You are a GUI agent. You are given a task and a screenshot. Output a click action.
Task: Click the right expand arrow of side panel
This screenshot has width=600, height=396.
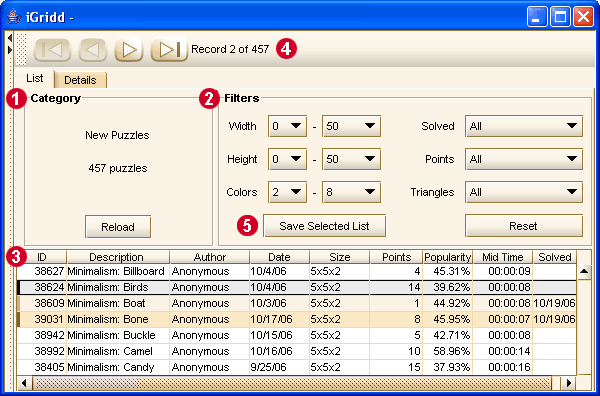[10, 50]
